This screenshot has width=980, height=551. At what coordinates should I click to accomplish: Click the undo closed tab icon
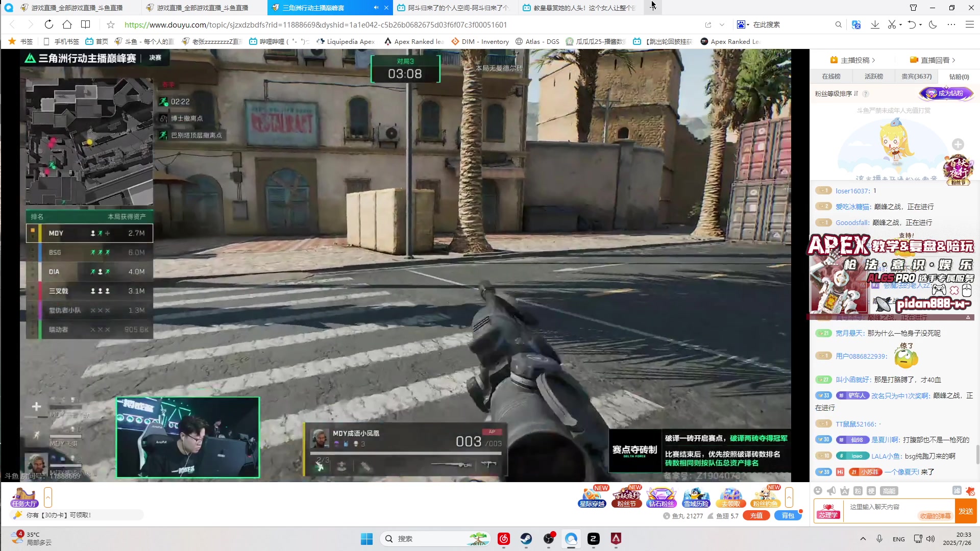[x=912, y=24]
